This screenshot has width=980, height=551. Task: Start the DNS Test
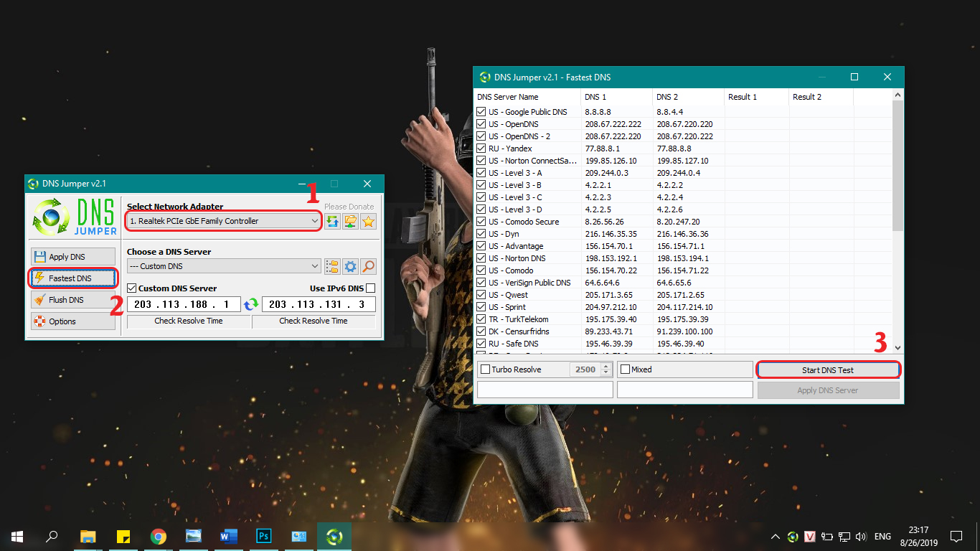click(828, 370)
